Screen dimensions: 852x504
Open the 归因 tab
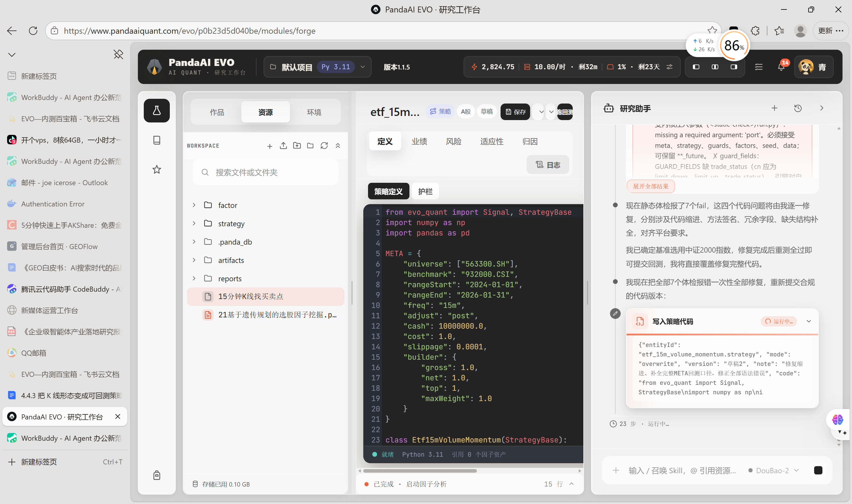pyautogui.click(x=530, y=141)
